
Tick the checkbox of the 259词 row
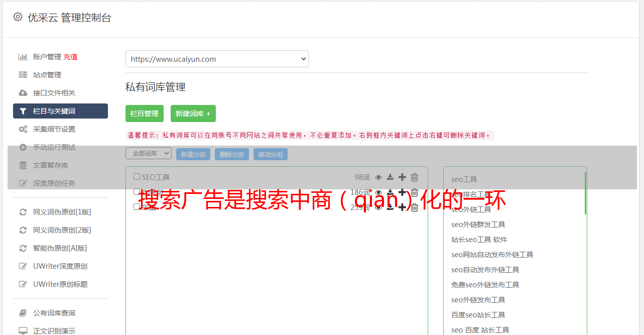[x=137, y=206]
